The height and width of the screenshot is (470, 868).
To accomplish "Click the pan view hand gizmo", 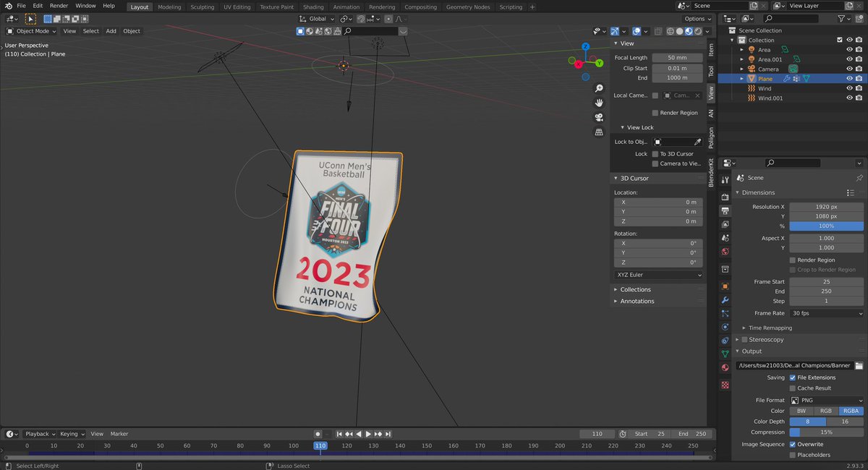I will pyautogui.click(x=599, y=103).
